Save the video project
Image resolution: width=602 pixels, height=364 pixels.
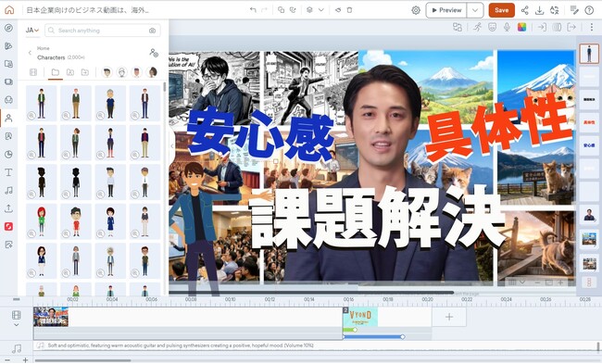(x=501, y=10)
